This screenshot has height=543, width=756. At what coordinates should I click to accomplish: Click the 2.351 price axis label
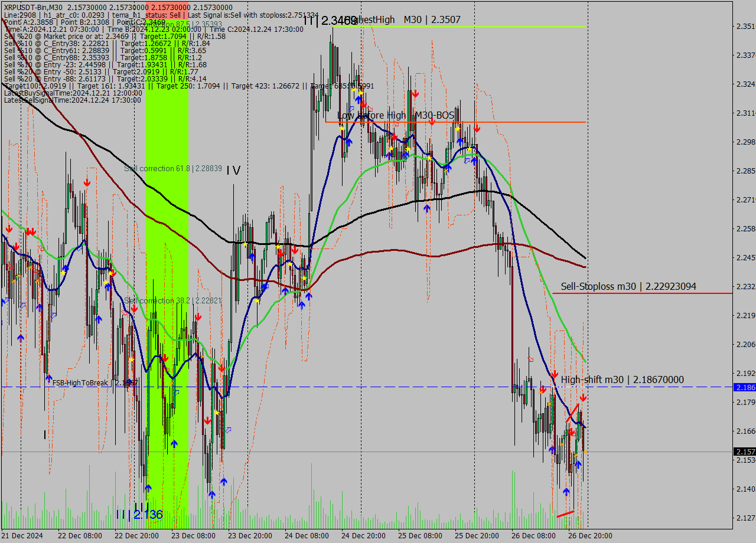(x=745, y=26)
